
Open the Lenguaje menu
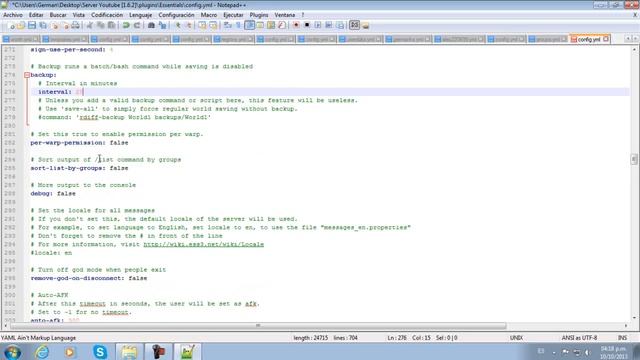(x=140, y=15)
